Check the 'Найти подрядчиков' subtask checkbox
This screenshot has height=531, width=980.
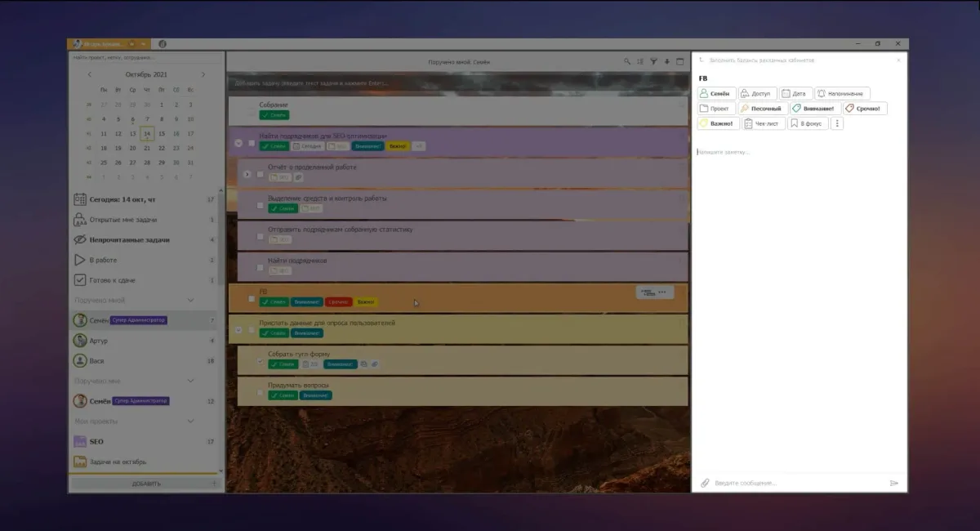pos(261,267)
